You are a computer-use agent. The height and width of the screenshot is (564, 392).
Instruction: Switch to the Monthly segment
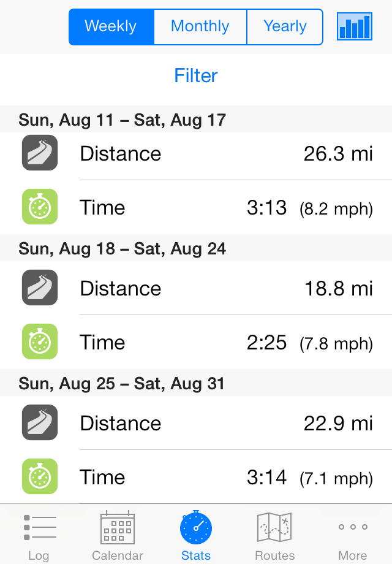coord(200,26)
